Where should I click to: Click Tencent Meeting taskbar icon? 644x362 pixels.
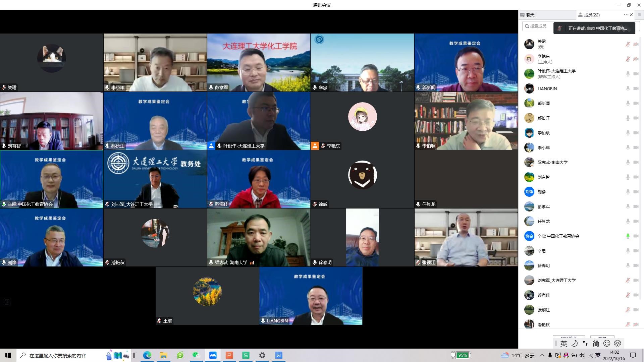213,355
